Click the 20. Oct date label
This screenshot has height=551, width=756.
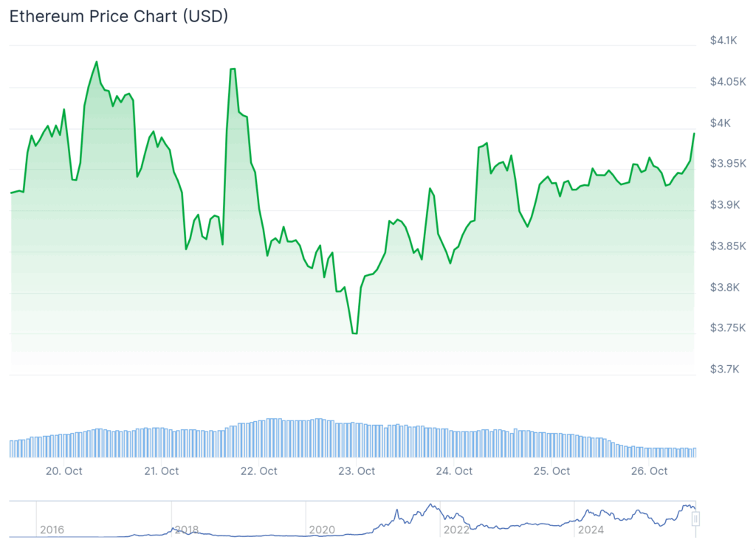click(x=64, y=471)
